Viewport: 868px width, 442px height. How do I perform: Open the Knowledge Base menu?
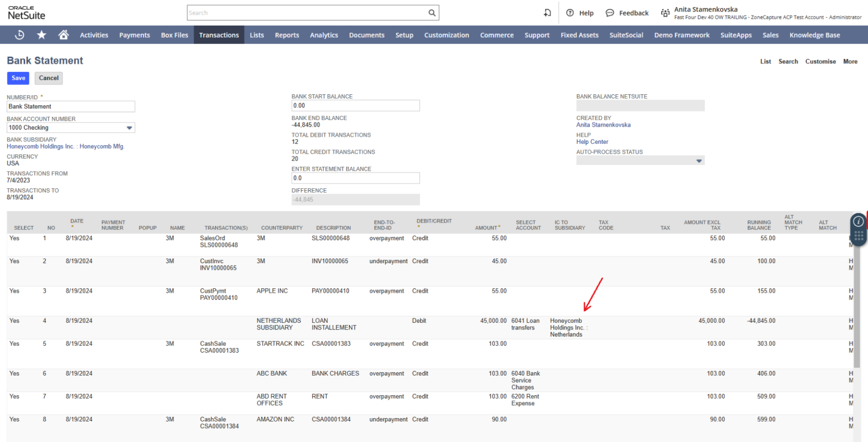[x=815, y=35]
